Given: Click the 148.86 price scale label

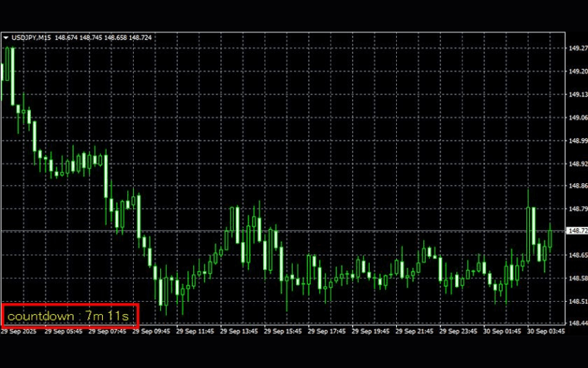Looking at the screenshot, I should tap(577, 186).
